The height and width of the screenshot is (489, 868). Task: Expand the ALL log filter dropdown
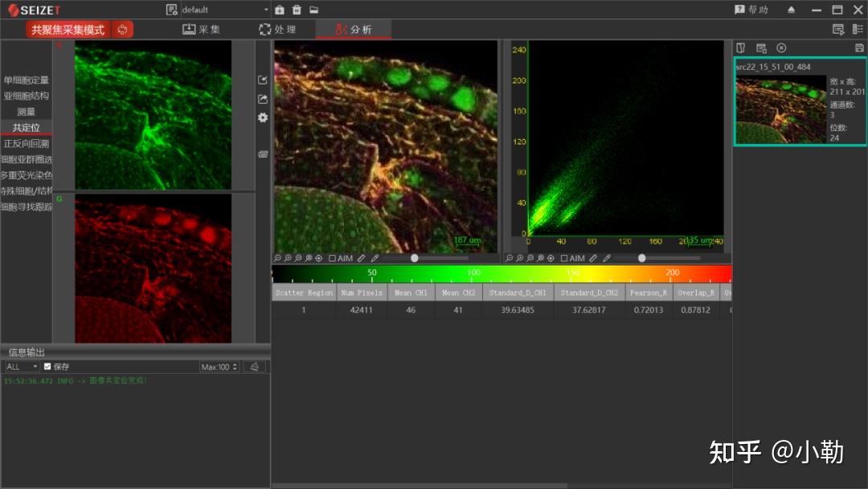22,367
